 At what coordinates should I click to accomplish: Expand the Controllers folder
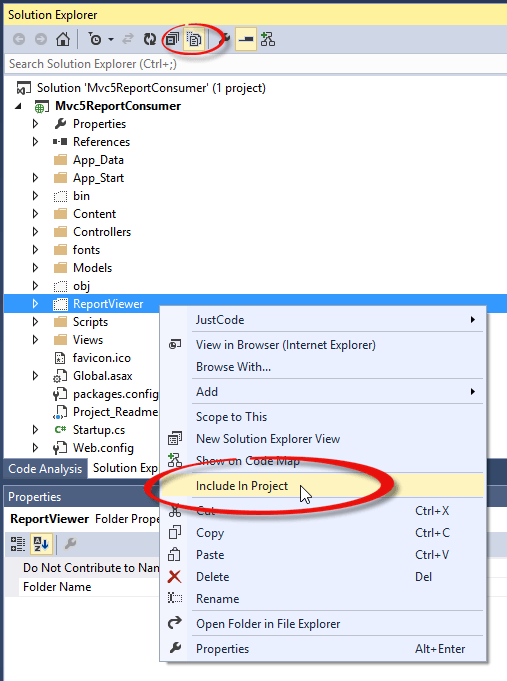pos(36,232)
